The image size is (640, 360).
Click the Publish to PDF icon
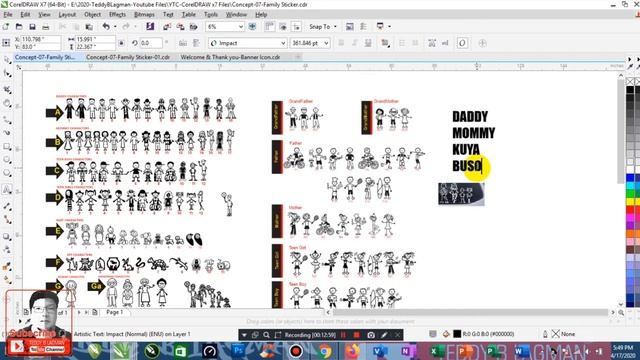[193, 27]
